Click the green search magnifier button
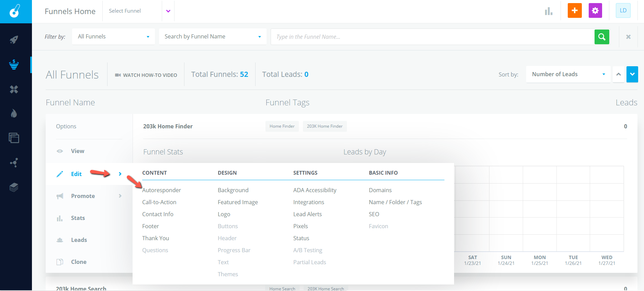Viewport: 644px width, 291px height. 602,37
